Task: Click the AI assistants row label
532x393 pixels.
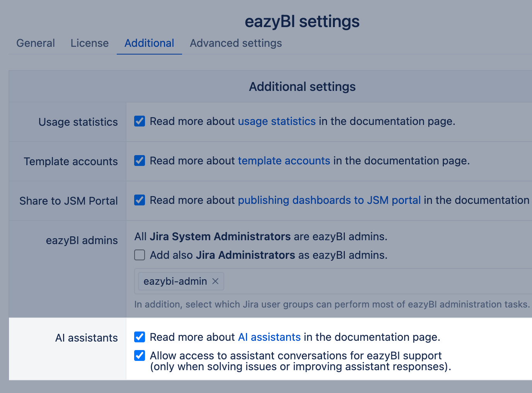Action: click(86, 338)
